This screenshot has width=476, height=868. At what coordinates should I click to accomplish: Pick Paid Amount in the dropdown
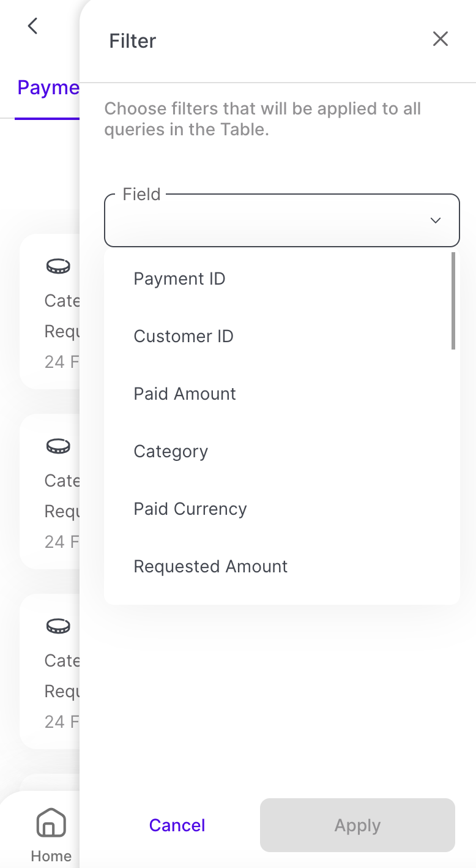185,394
